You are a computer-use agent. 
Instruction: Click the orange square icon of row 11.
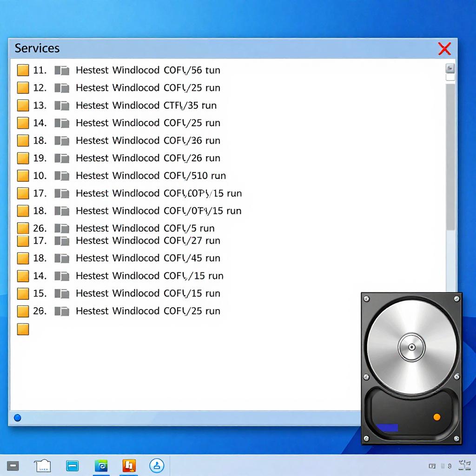[23, 70]
